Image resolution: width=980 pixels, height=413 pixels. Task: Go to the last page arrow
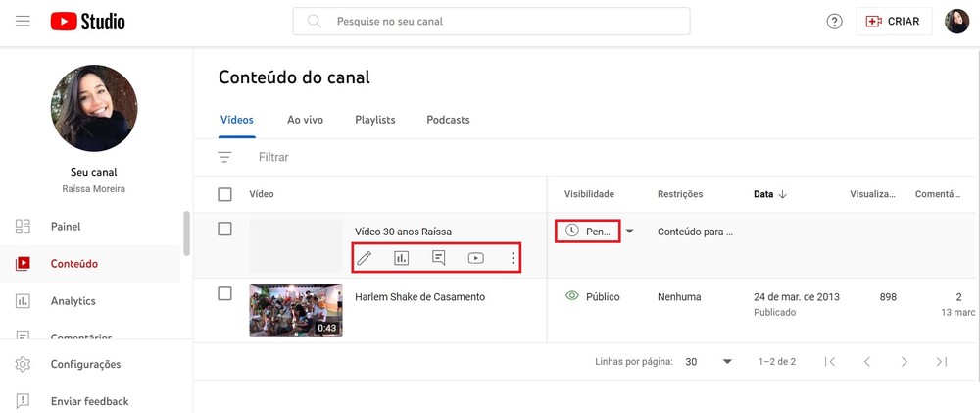click(x=941, y=362)
